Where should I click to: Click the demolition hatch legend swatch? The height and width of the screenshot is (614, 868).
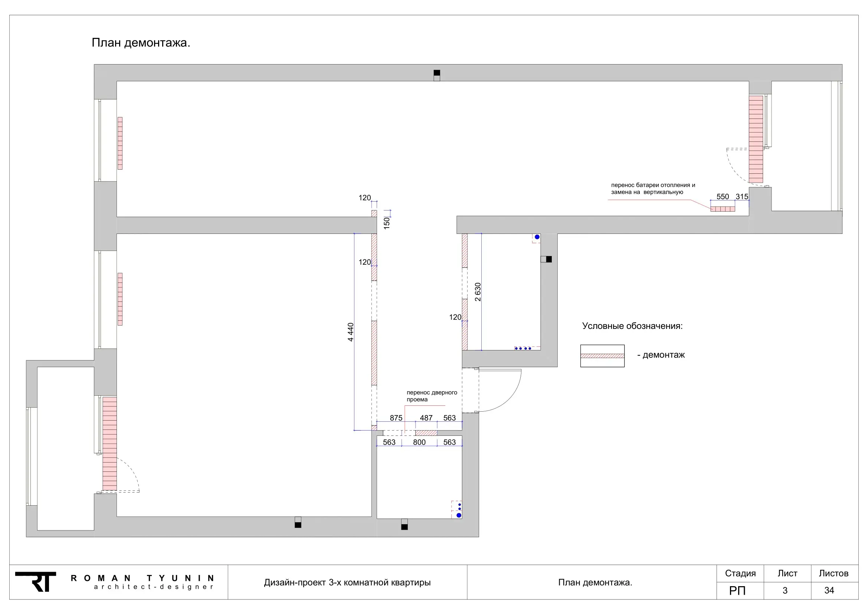click(x=602, y=356)
